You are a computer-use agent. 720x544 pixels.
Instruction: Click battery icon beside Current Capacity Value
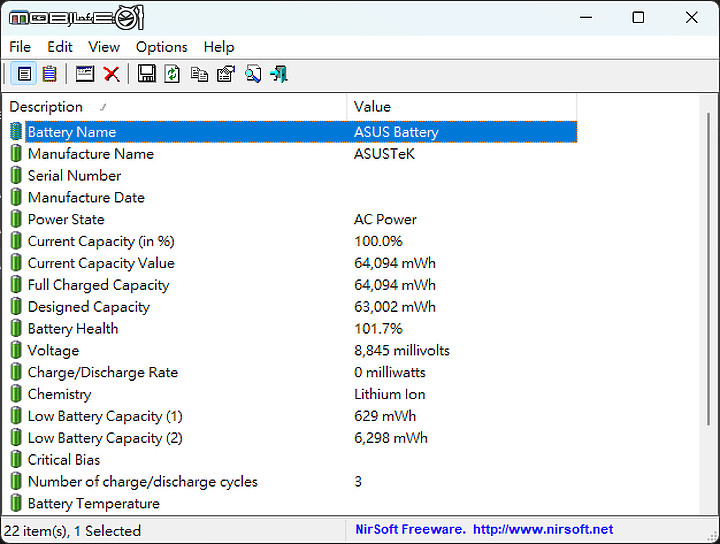16,263
